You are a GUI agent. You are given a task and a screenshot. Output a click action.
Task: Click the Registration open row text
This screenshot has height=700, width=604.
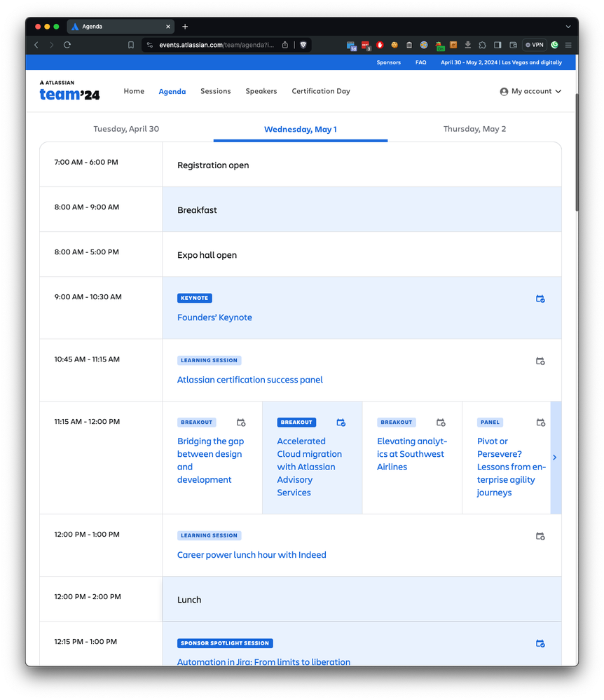click(x=213, y=165)
